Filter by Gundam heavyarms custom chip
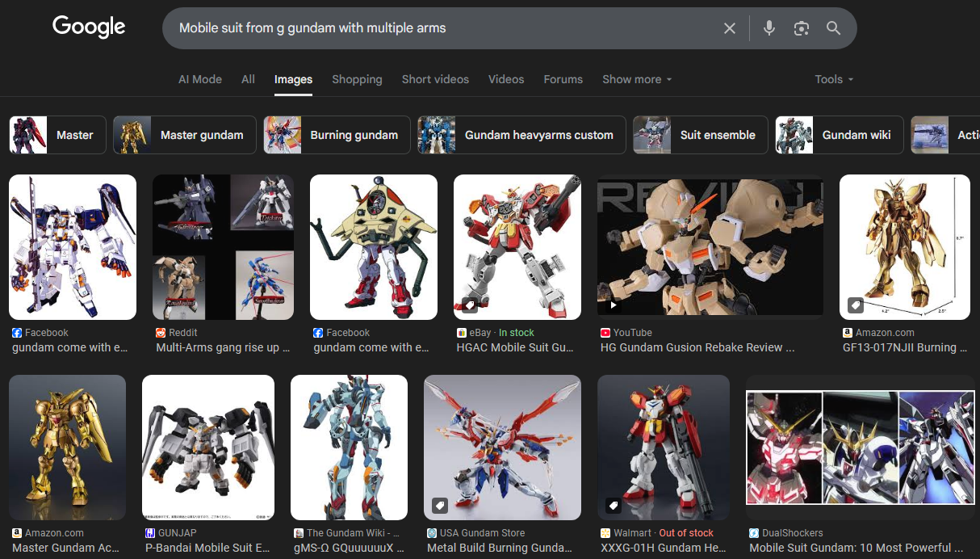 (x=521, y=135)
